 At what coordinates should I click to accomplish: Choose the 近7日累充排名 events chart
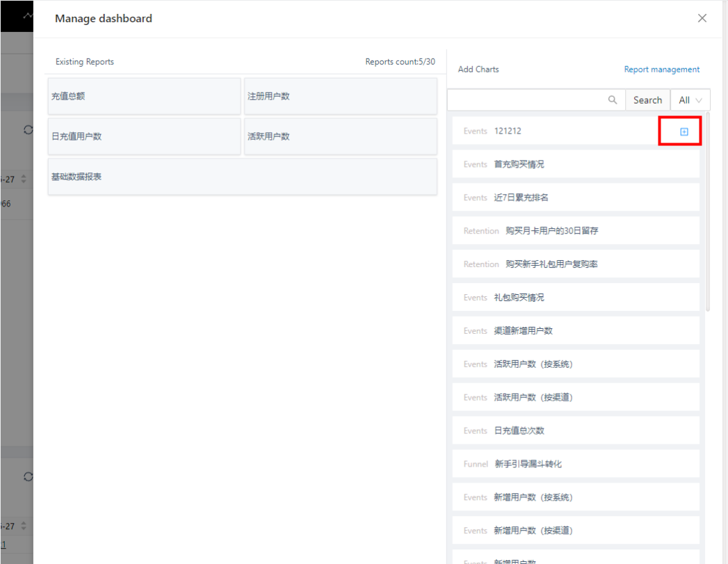(x=575, y=198)
